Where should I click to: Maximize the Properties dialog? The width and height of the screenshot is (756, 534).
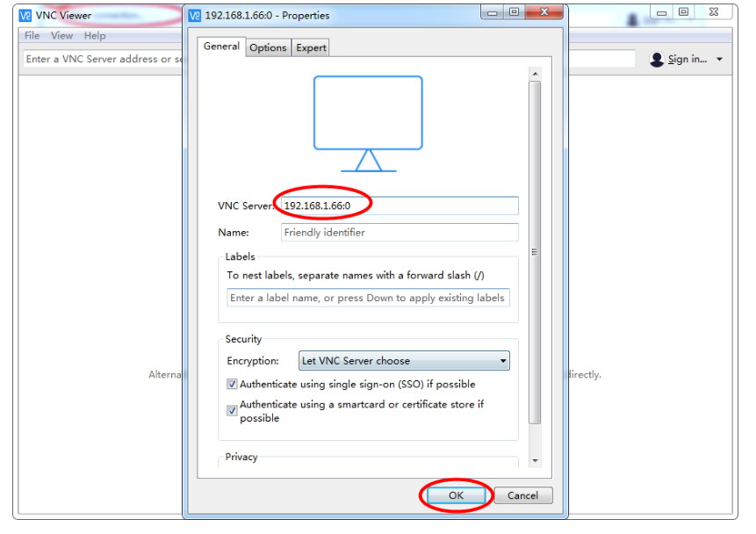coord(514,12)
